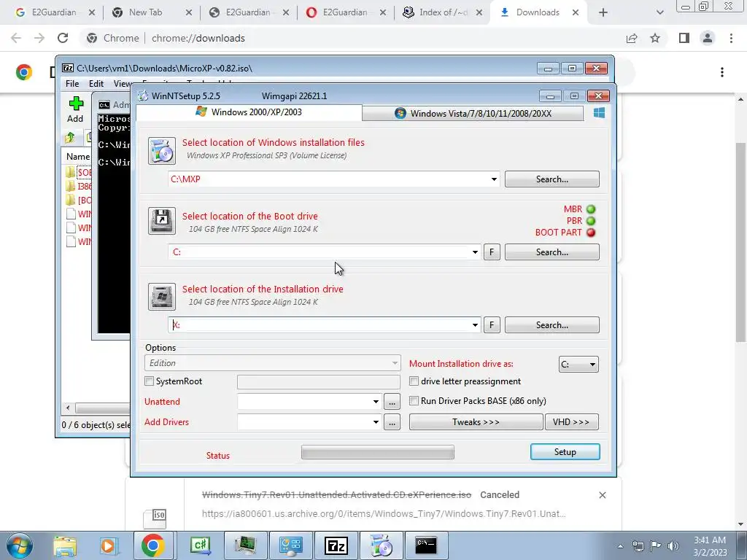Click the volume speaker tray icon
This screenshot has height=560, width=747.
(x=673, y=546)
